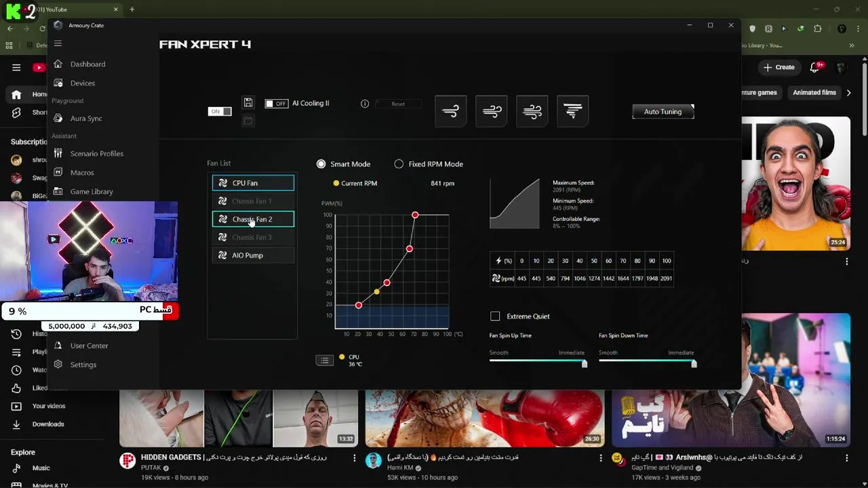Open YouTube notifications bell
Image resolution: width=868 pixels, height=488 pixels.
click(816, 67)
